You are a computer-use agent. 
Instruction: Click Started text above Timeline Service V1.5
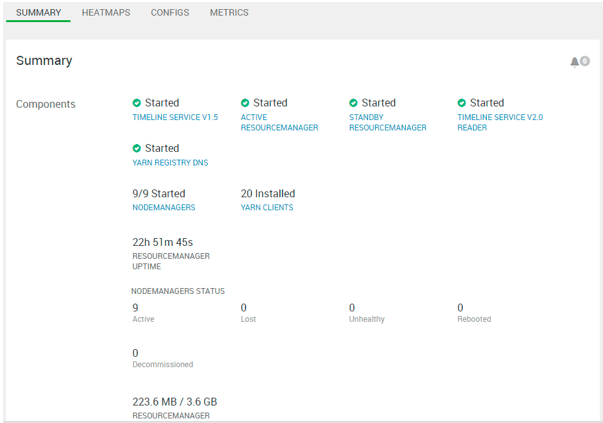[x=162, y=103]
